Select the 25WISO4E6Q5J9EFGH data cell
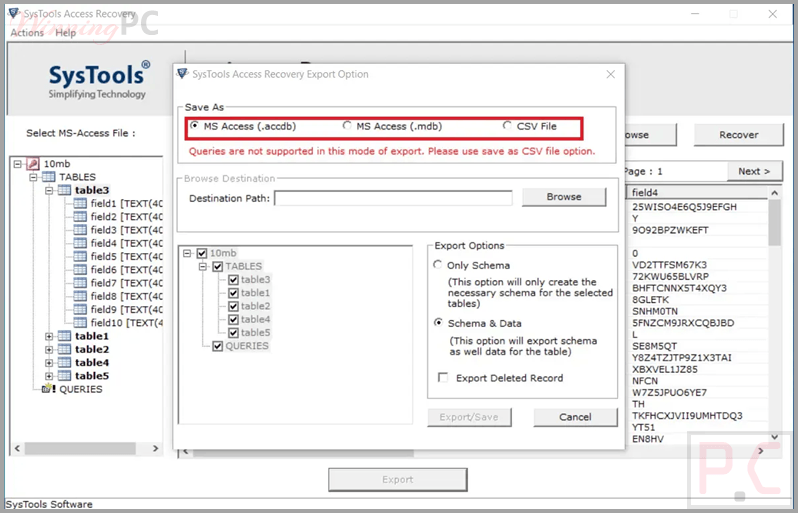 (x=684, y=207)
